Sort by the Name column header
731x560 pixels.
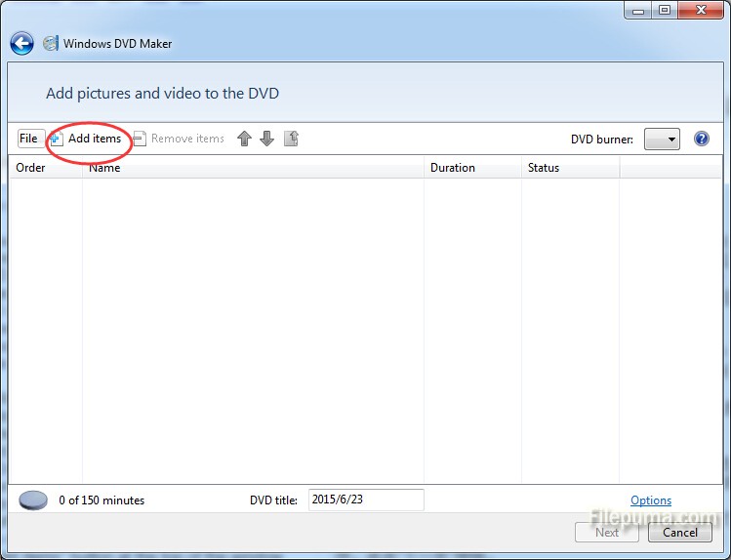[x=254, y=168]
